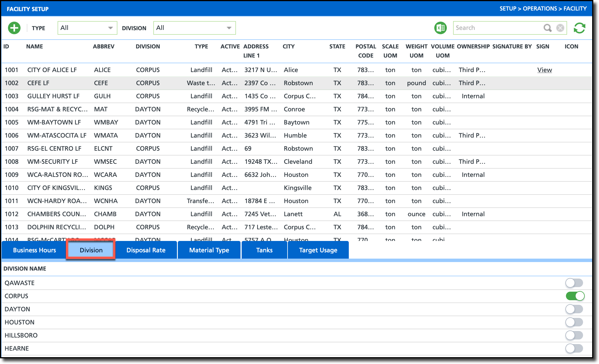Switch on the HOUSTON division toggle

(574, 322)
